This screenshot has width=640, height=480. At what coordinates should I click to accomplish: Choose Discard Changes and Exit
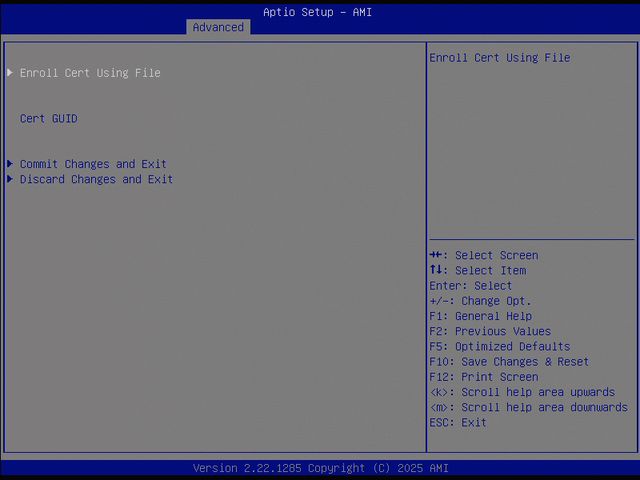(x=96, y=179)
